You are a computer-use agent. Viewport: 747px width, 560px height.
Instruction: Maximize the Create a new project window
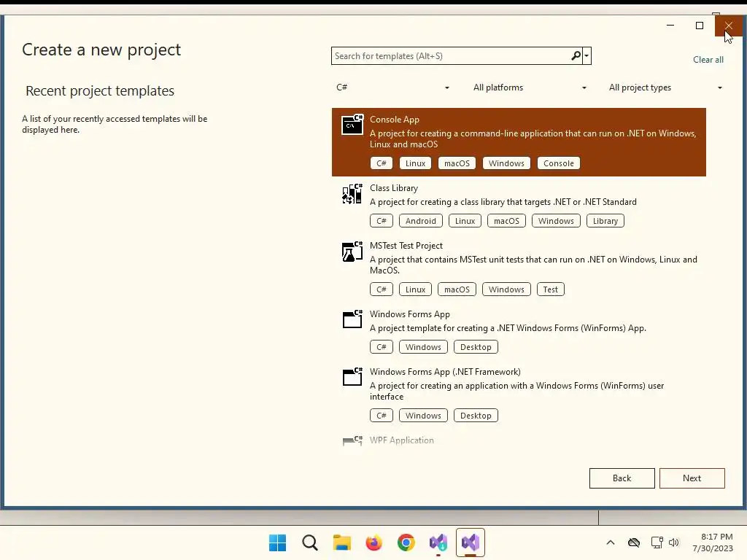[x=700, y=26]
